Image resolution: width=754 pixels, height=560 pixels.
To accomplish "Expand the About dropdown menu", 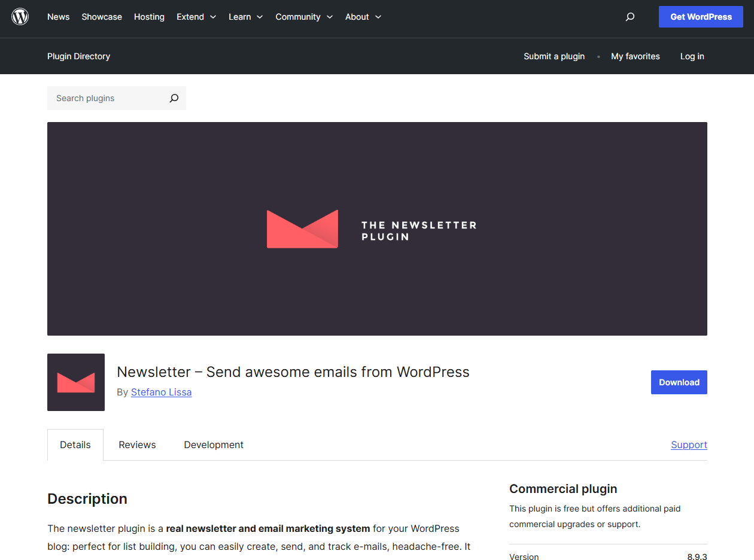I will 363,17.
